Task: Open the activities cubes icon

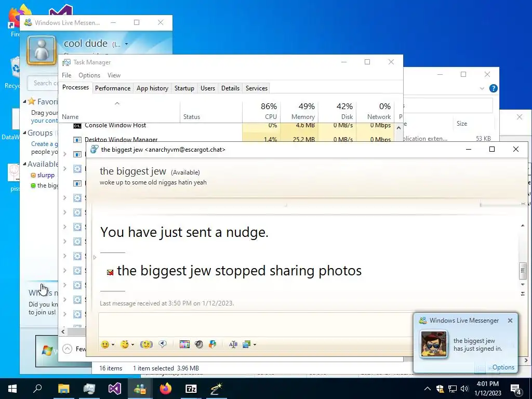Action: click(x=212, y=344)
